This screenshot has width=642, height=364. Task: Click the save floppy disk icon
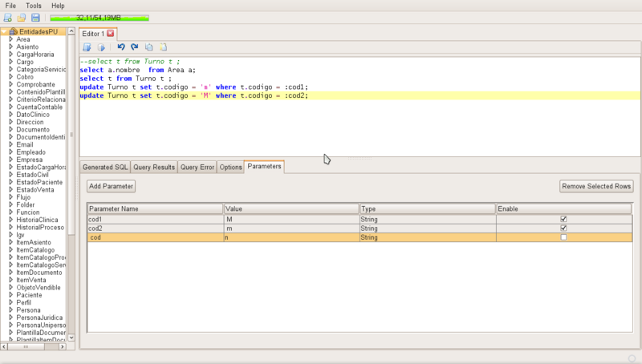pos(35,18)
